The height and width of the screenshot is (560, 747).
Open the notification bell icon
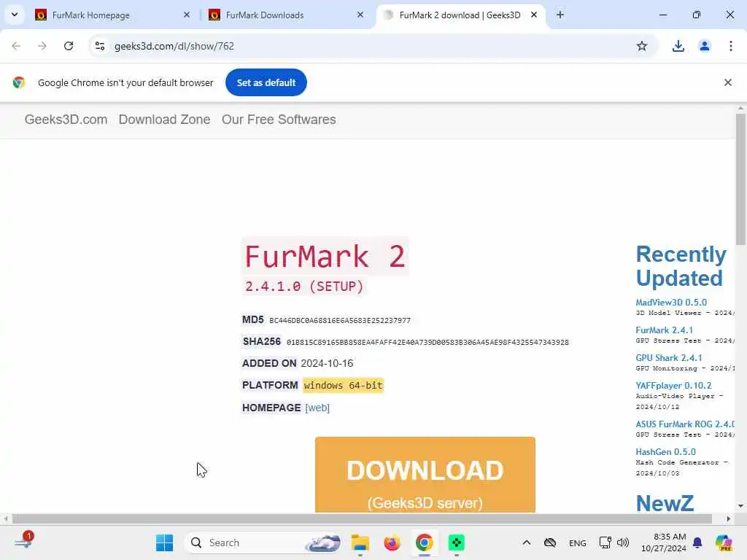click(697, 542)
